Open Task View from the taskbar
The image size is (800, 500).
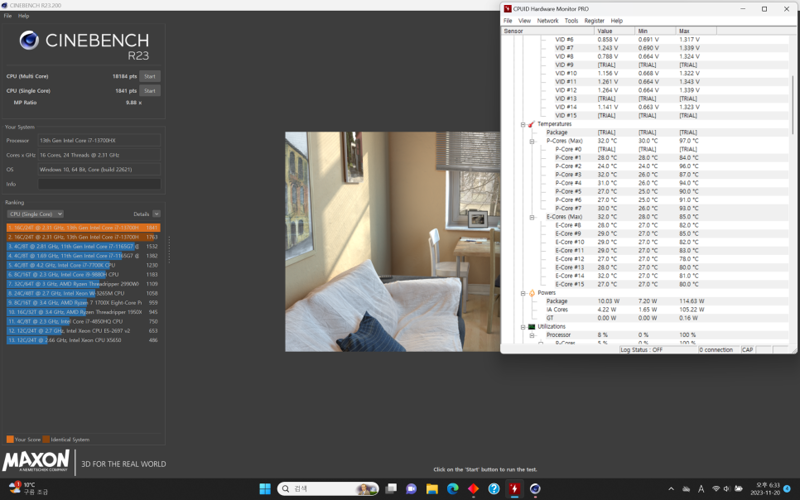391,489
